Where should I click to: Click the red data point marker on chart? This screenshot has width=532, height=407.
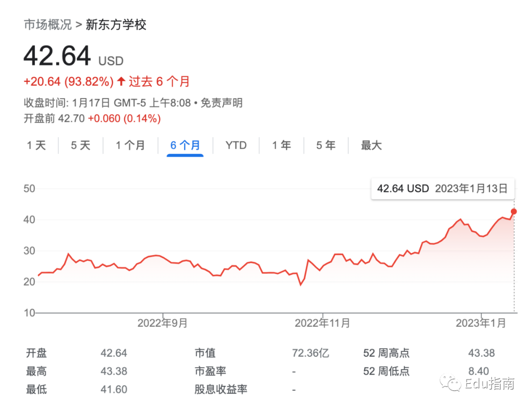coord(514,211)
